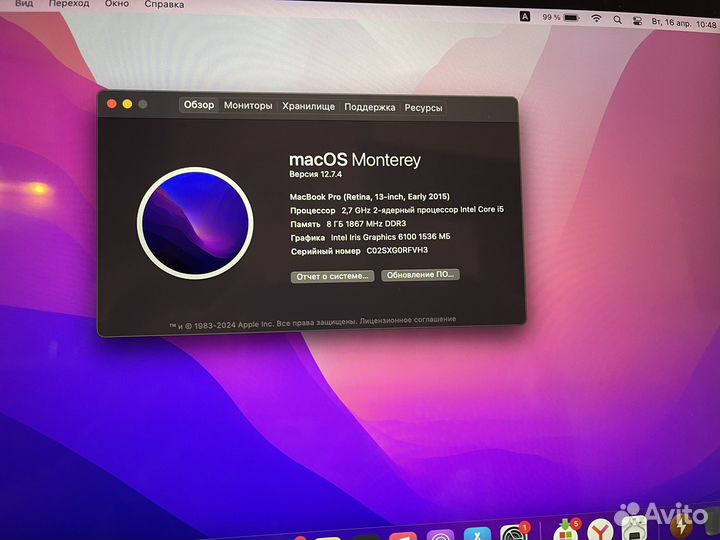Click the serial number C02SXG0RFVH3
The width and height of the screenshot is (720, 540).
(x=397, y=250)
